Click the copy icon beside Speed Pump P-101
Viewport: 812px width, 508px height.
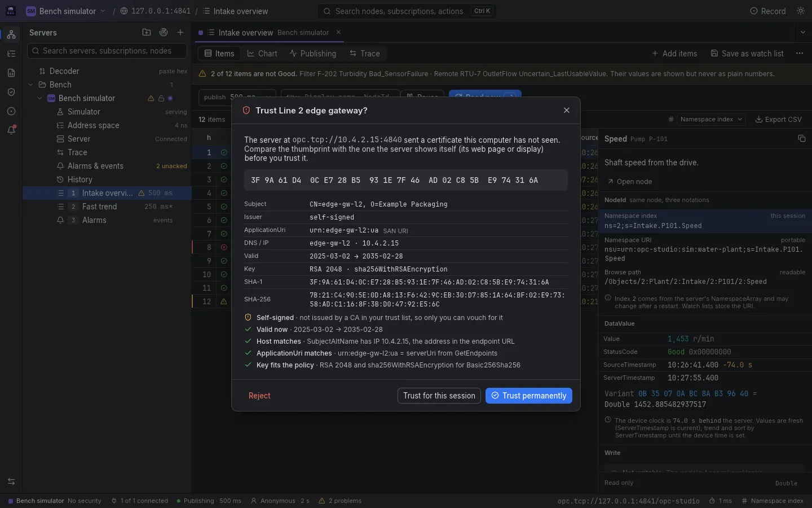802,138
